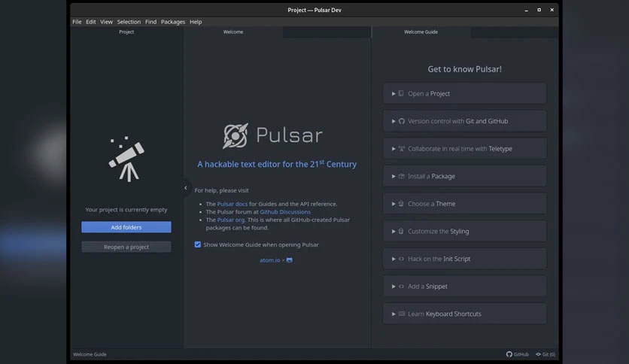Follow the Pulsar docs link
629x364 pixels.
point(232,204)
